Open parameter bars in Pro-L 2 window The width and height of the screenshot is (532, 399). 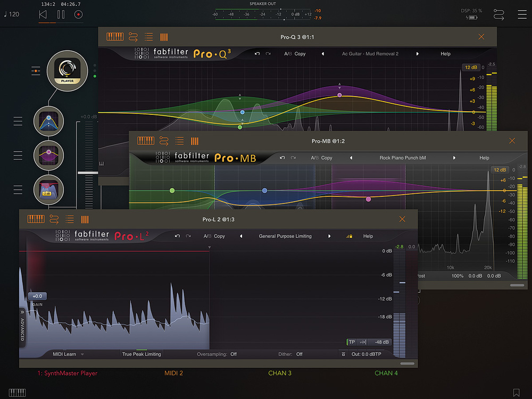point(85,219)
